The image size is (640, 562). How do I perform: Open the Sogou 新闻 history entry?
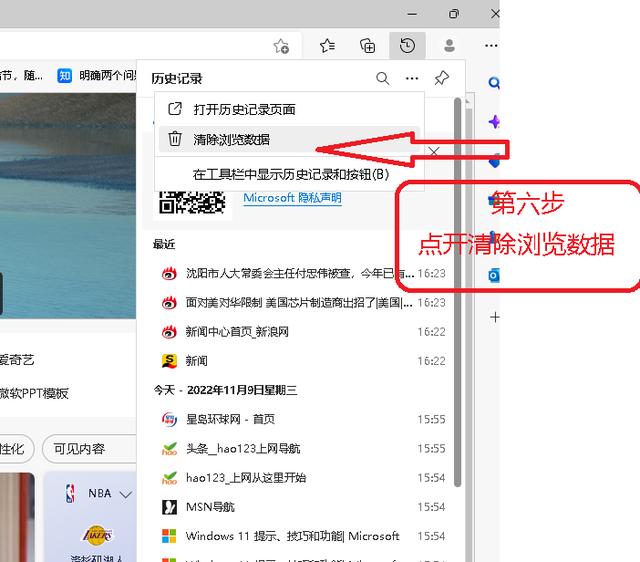tap(302, 361)
